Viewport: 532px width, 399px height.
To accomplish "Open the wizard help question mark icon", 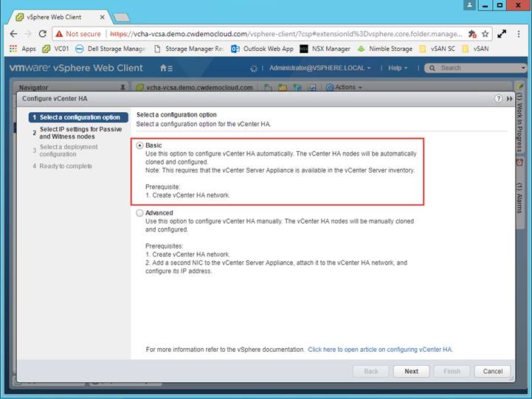I will (498, 99).
